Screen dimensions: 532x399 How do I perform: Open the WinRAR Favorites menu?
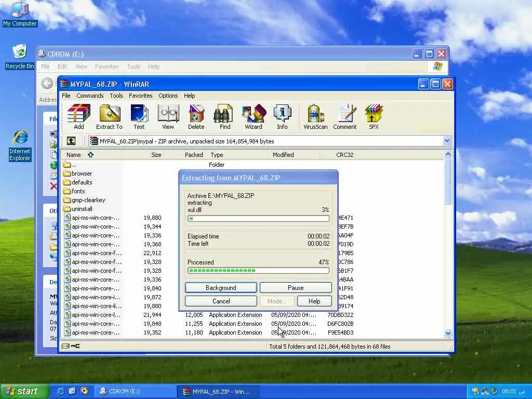coord(140,96)
